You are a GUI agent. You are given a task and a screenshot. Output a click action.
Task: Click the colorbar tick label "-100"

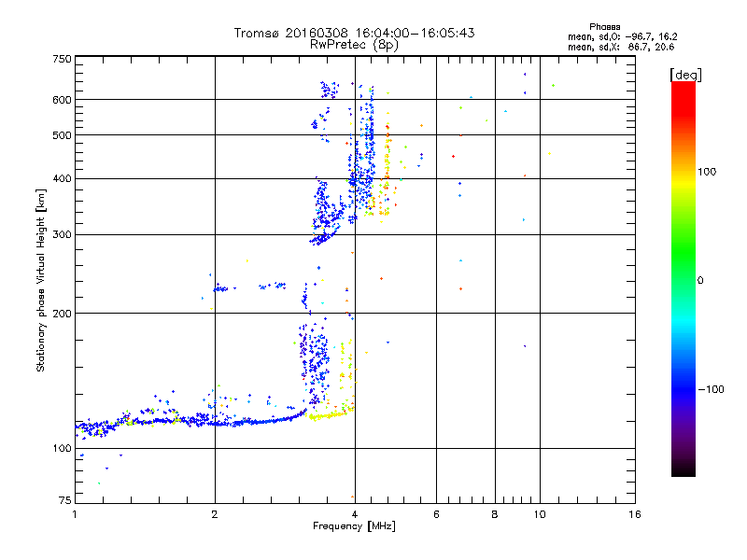pyautogui.click(x=711, y=389)
